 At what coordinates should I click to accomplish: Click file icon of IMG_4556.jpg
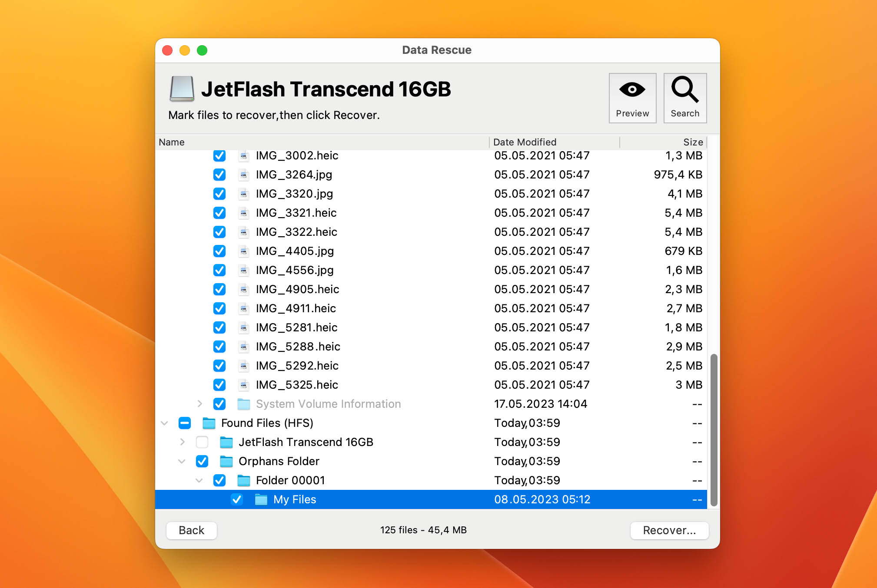click(244, 270)
